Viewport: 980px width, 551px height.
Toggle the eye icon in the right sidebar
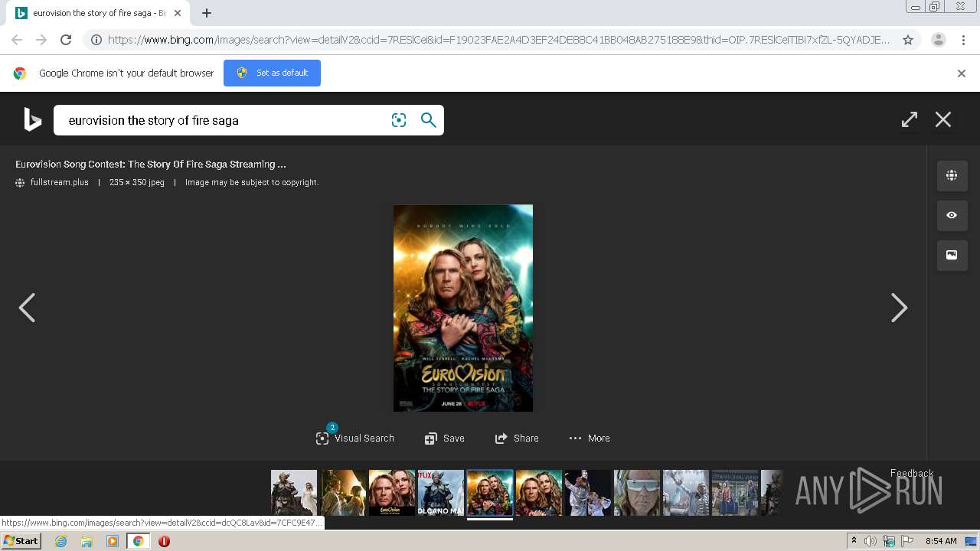952,215
